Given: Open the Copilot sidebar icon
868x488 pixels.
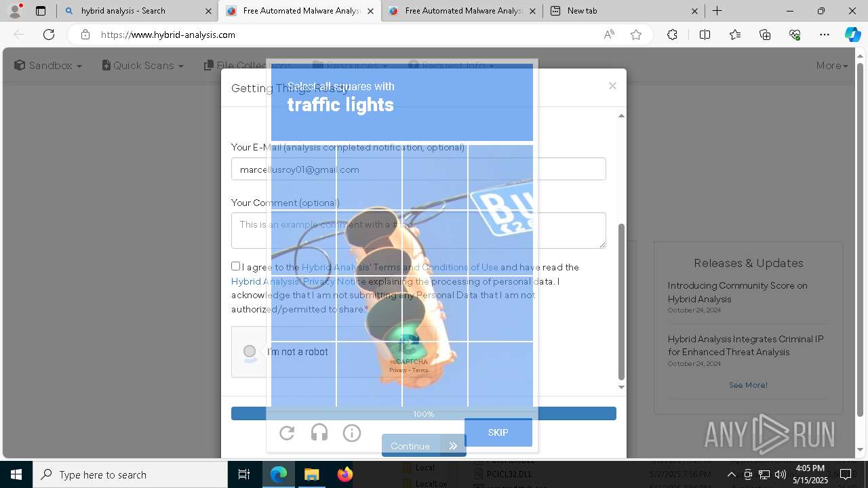Looking at the screenshot, I should (853, 35).
